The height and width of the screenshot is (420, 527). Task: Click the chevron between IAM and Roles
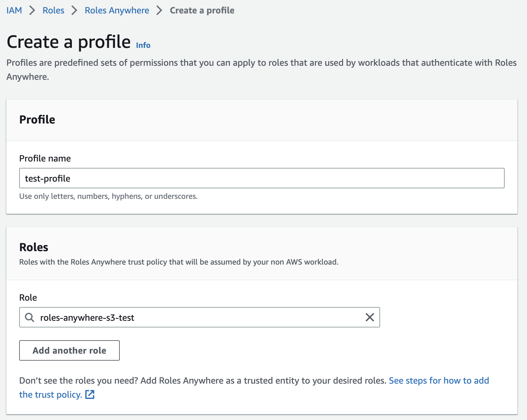click(32, 10)
